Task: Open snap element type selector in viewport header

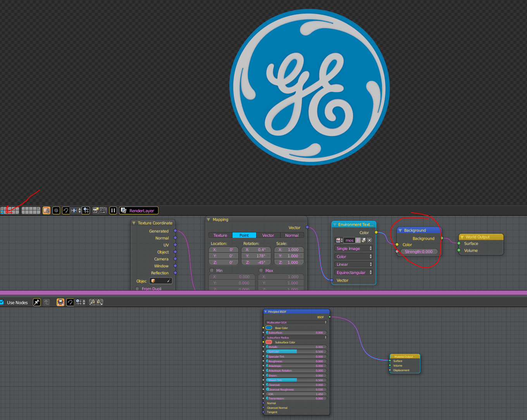Action: [x=76, y=210]
